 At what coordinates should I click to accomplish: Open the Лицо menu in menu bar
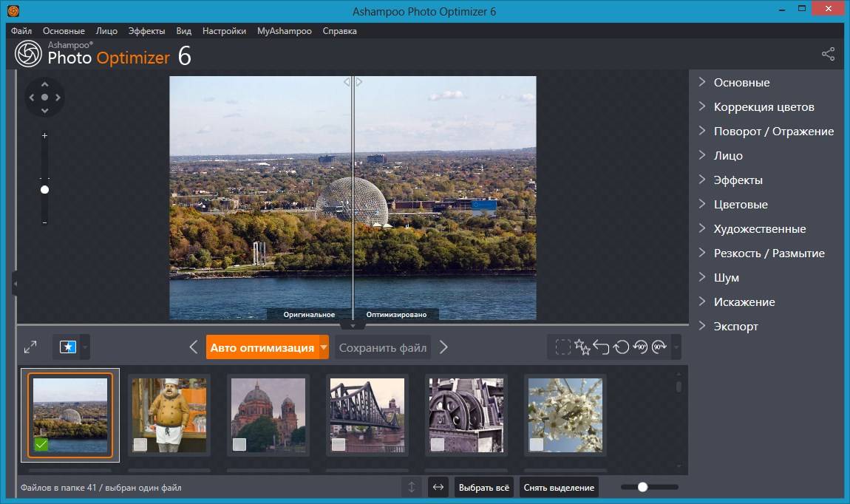pos(106,31)
